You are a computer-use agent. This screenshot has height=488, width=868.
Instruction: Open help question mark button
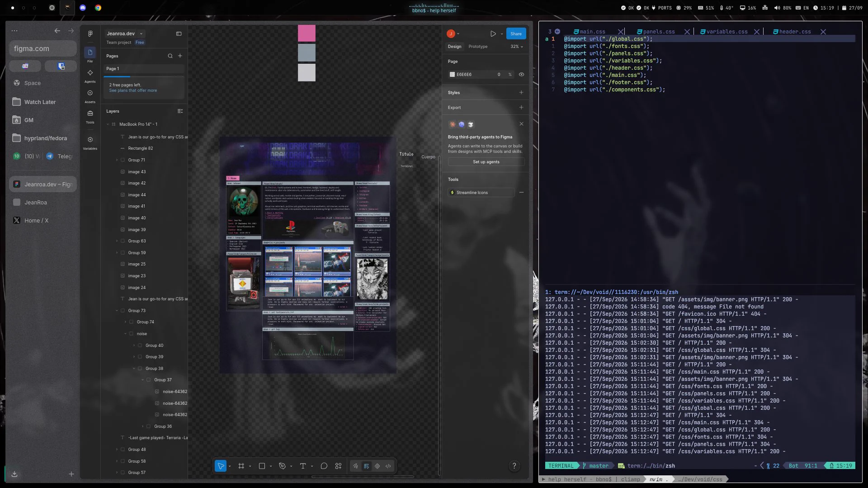point(514,466)
